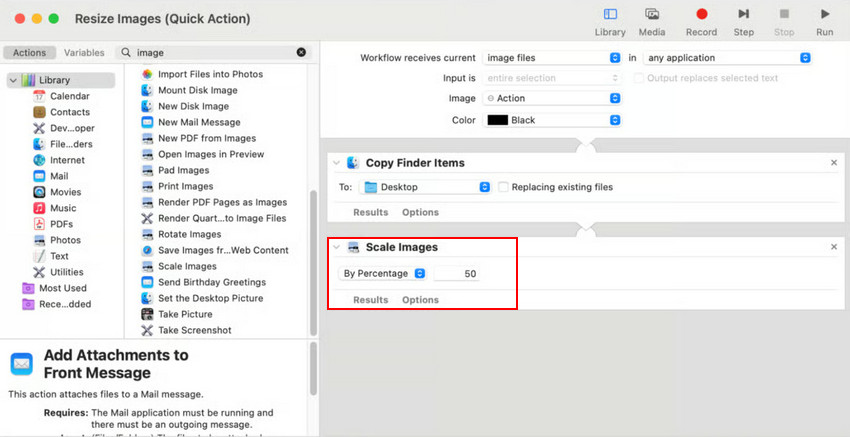
Task: Select the Pad Images action
Action: [x=175, y=170]
